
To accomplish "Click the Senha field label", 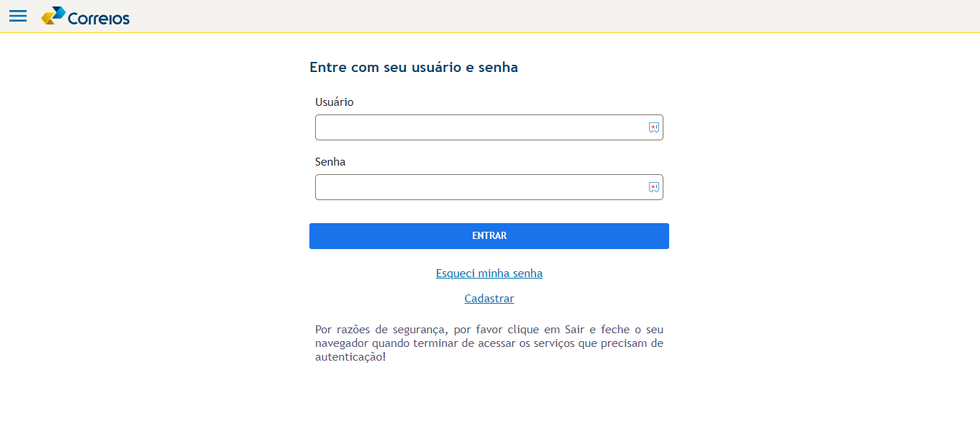I will 330,162.
